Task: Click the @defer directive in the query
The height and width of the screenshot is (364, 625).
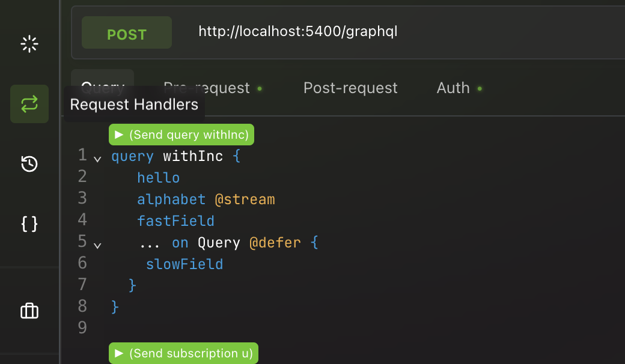Action: click(x=275, y=243)
